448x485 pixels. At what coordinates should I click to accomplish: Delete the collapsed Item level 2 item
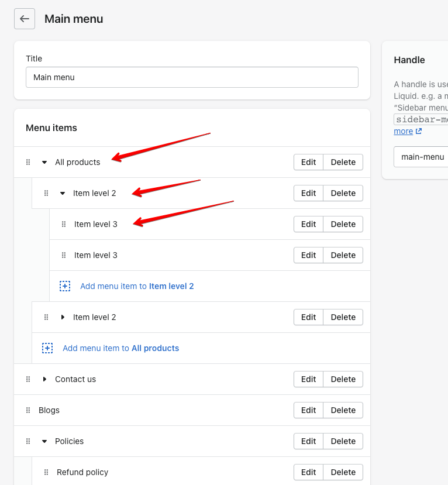click(343, 317)
